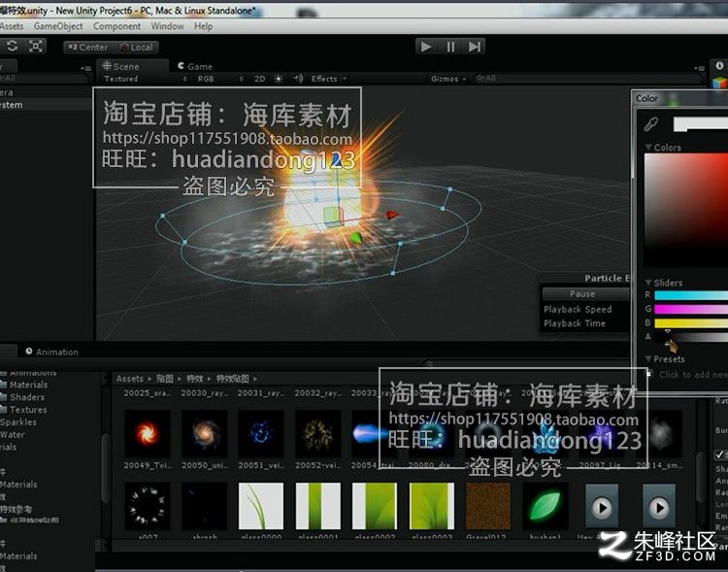Click the Step frame button
The width and height of the screenshot is (728, 572).
pyautogui.click(x=474, y=47)
